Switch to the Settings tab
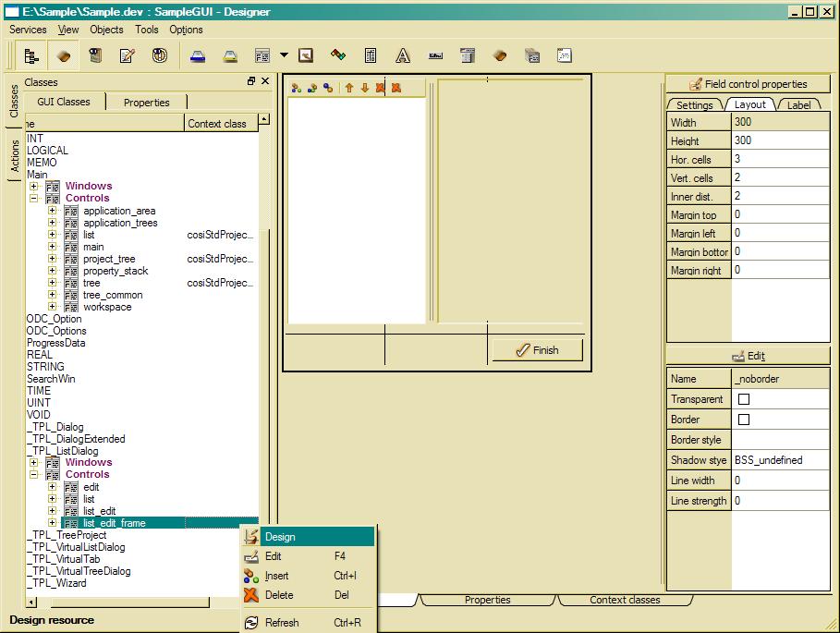The image size is (840, 633). pyautogui.click(x=694, y=105)
